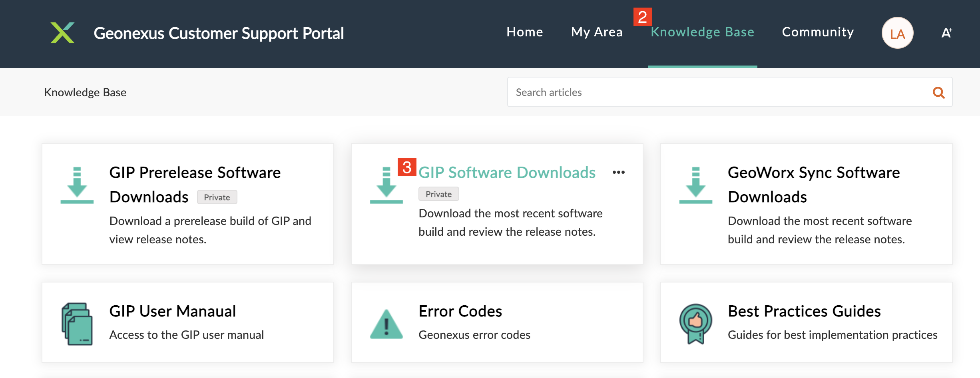
Task: Go to the Home tab
Action: pyautogui.click(x=524, y=32)
